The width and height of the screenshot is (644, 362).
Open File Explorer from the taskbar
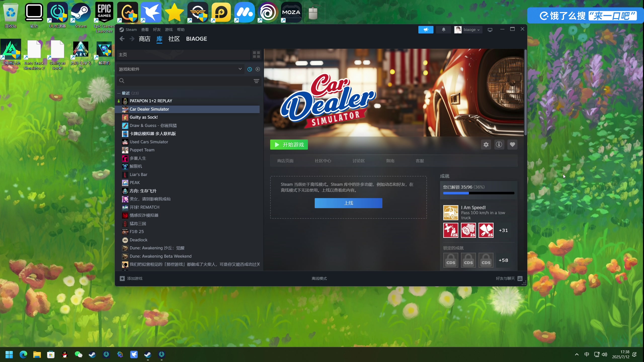[37, 354]
